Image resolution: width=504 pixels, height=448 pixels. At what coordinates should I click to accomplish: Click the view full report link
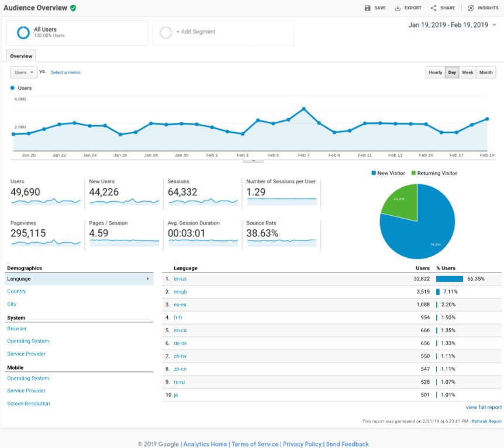pyautogui.click(x=484, y=407)
